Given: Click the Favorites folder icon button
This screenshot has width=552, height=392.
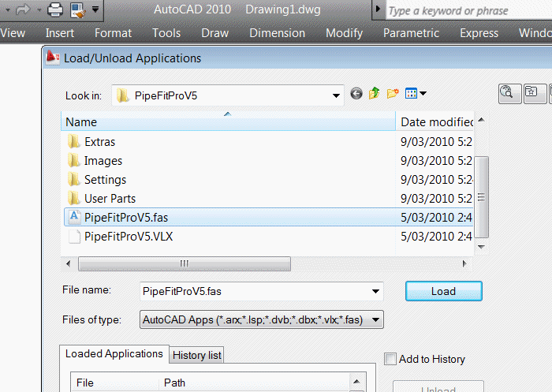Looking at the screenshot, I should 535,94.
